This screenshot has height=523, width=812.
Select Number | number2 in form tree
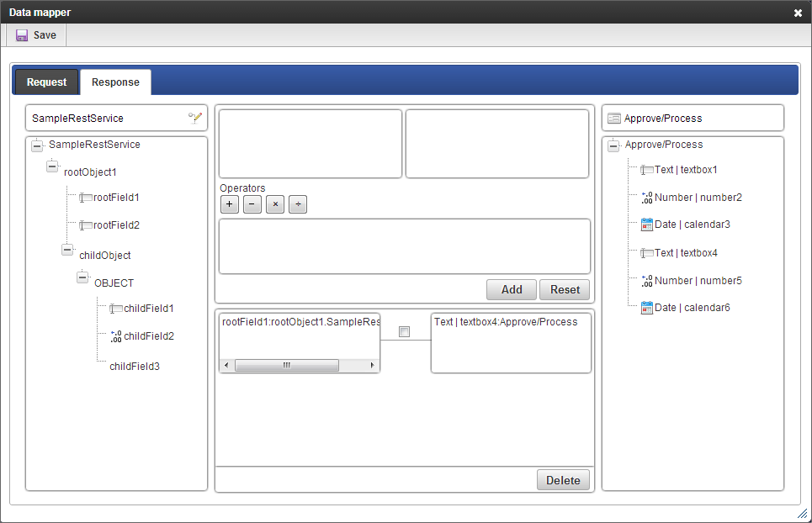pyautogui.click(x=698, y=198)
